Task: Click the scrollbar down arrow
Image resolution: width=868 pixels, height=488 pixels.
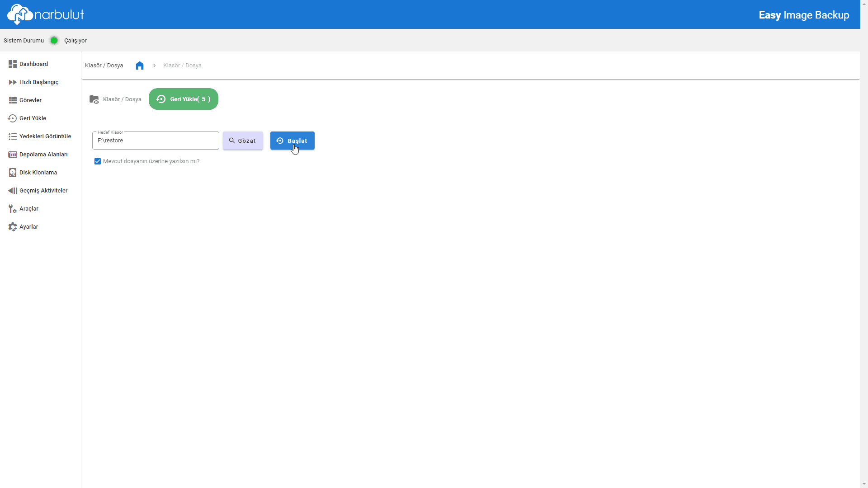Action: tap(864, 484)
